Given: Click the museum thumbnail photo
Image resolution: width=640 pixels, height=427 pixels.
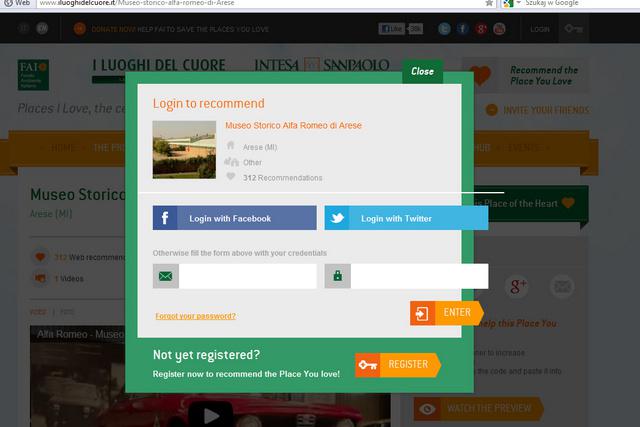Looking at the screenshot, I should (184, 149).
